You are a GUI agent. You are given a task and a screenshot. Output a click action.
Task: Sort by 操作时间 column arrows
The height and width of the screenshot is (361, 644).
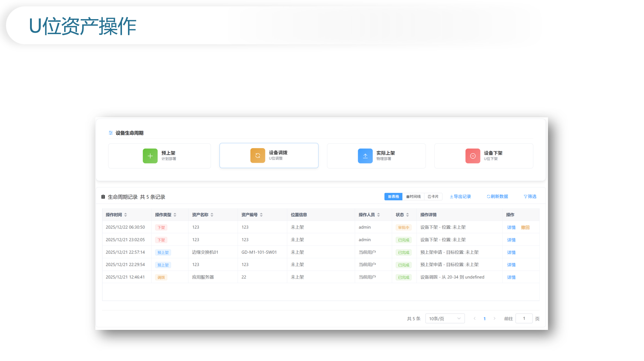tap(126, 215)
